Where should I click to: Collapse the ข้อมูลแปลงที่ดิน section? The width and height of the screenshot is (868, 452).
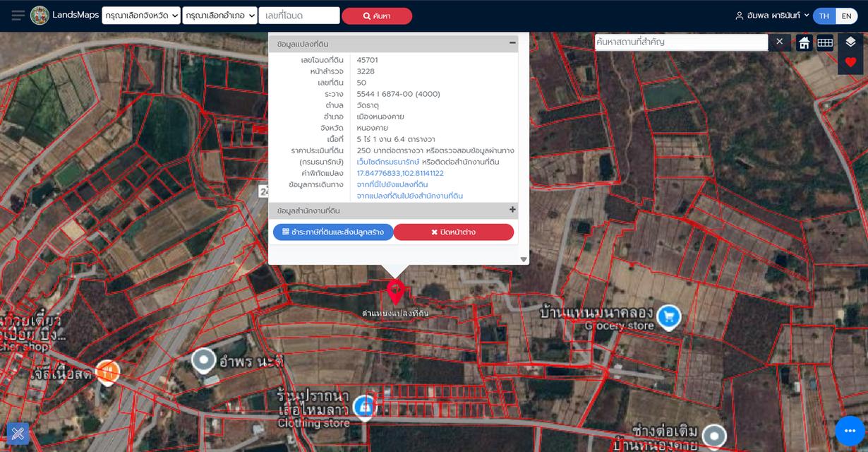pyautogui.click(x=512, y=43)
